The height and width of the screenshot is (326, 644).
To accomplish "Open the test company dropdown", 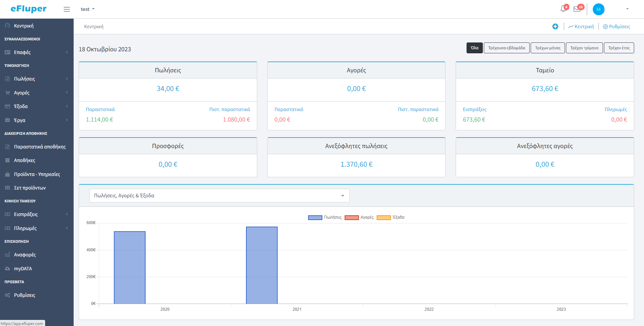I will [x=87, y=9].
